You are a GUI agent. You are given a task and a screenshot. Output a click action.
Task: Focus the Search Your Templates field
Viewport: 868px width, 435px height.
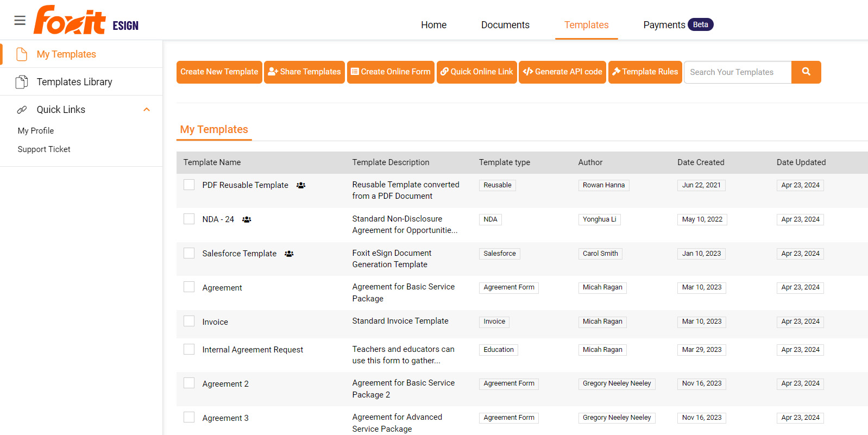(738, 72)
